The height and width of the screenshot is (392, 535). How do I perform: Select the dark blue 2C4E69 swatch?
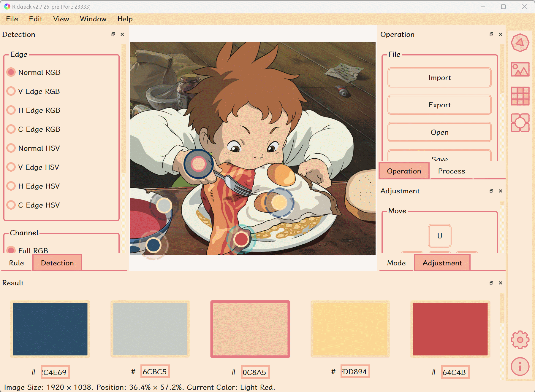point(50,329)
